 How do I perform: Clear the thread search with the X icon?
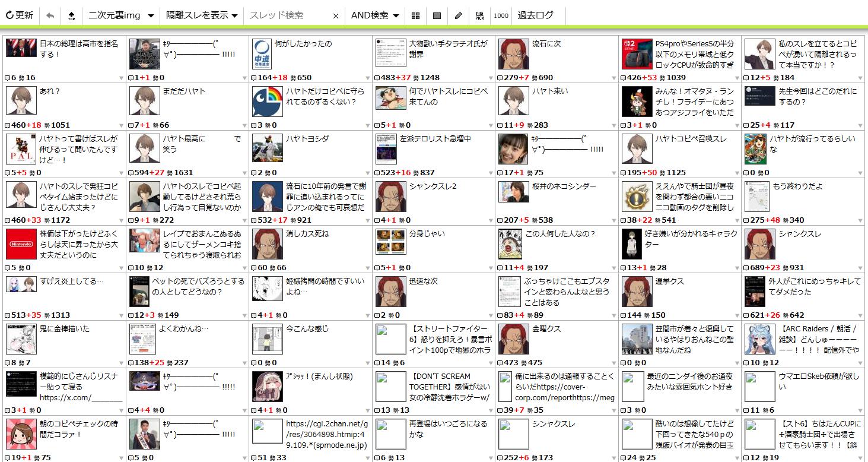coord(335,16)
